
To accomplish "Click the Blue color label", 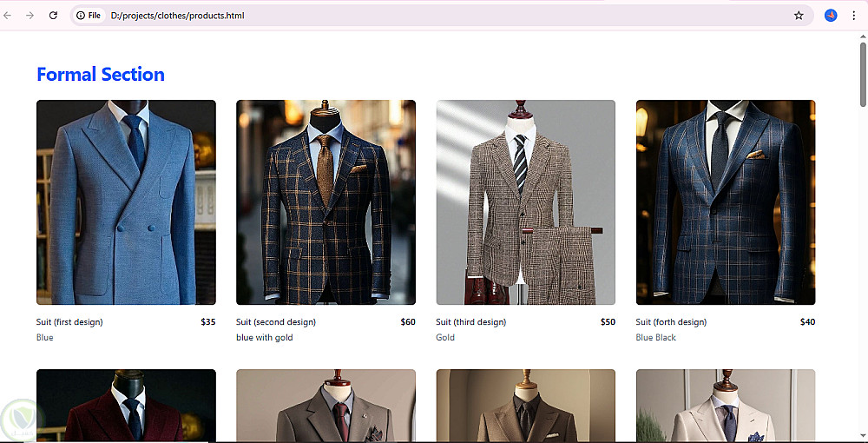I will pyautogui.click(x=45, y=338).
